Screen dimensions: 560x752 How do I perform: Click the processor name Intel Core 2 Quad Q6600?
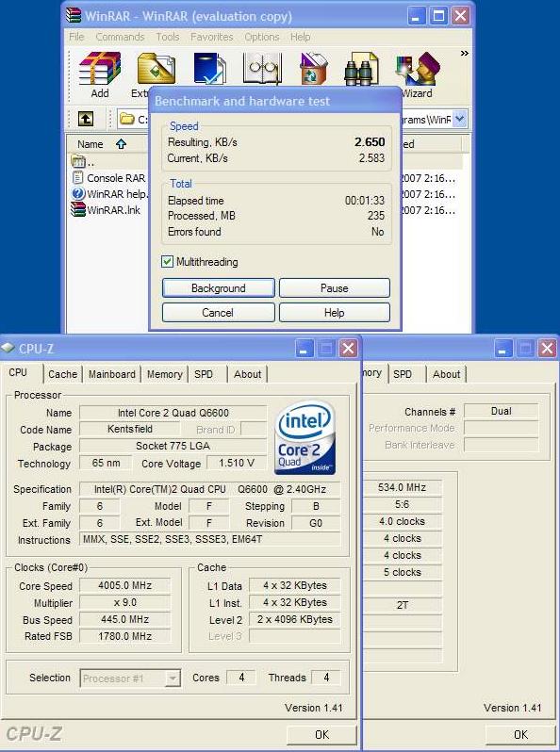pyautogui.click(x=173, y=413)
